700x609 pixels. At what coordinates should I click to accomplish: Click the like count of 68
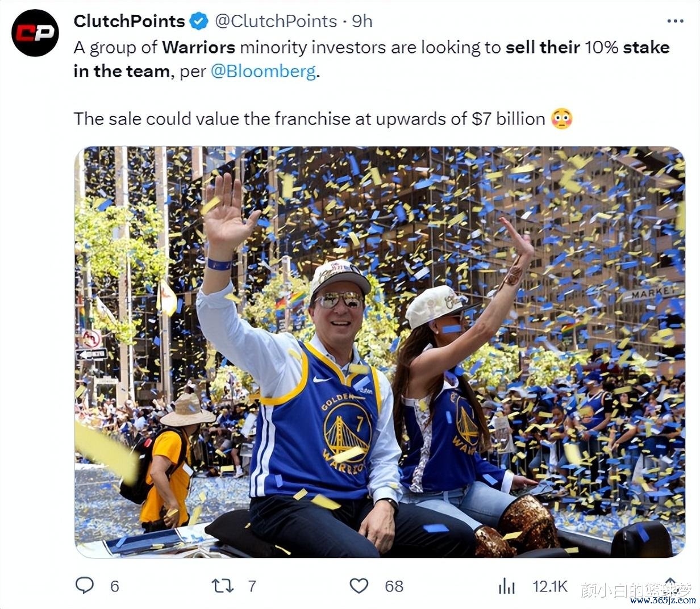[394, 586]
